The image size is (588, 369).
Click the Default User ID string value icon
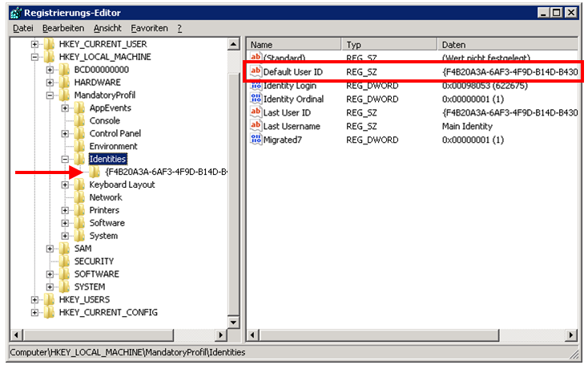256,72
